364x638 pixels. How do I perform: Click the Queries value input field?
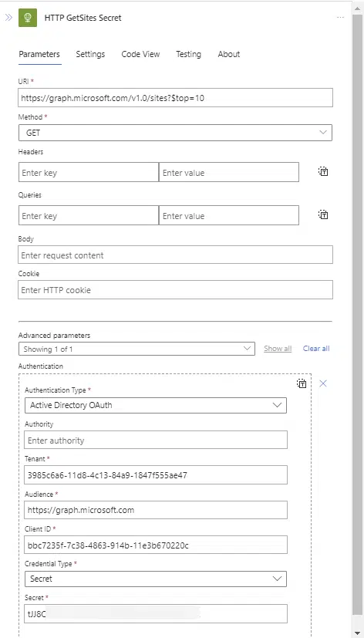point(229,215)
